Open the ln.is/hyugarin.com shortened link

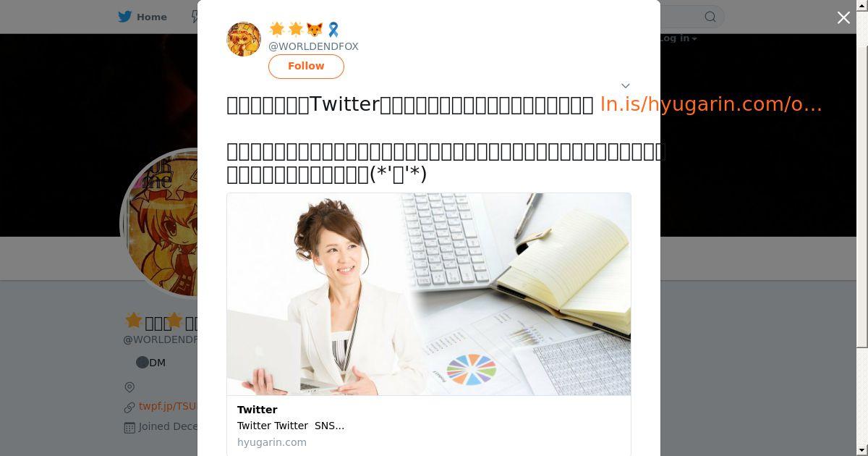coord(711,104)
